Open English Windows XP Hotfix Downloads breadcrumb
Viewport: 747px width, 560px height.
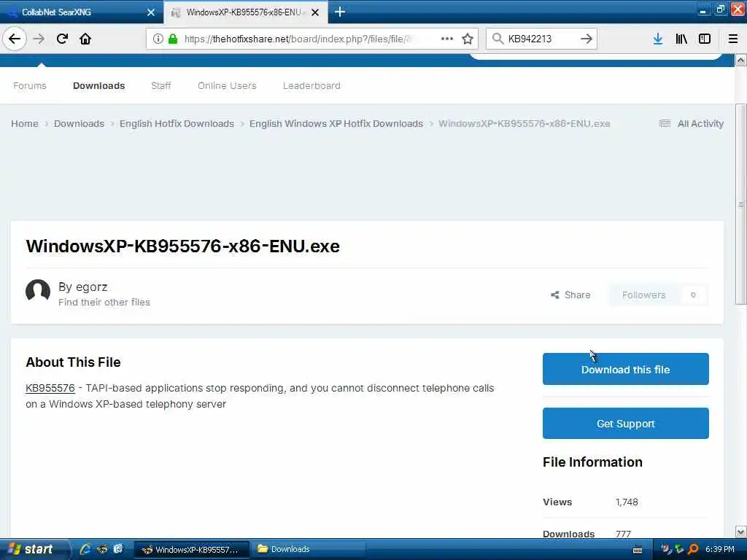click(x=336, y=124)
